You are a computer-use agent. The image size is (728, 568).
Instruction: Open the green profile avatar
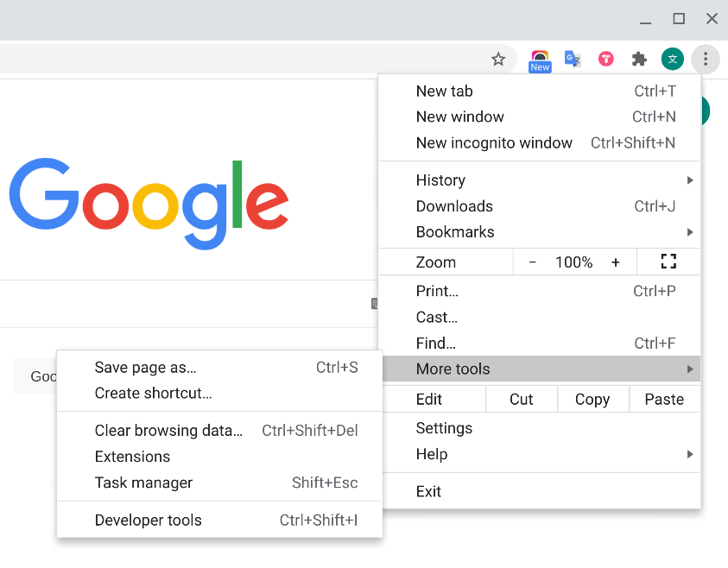click(672, 59)
